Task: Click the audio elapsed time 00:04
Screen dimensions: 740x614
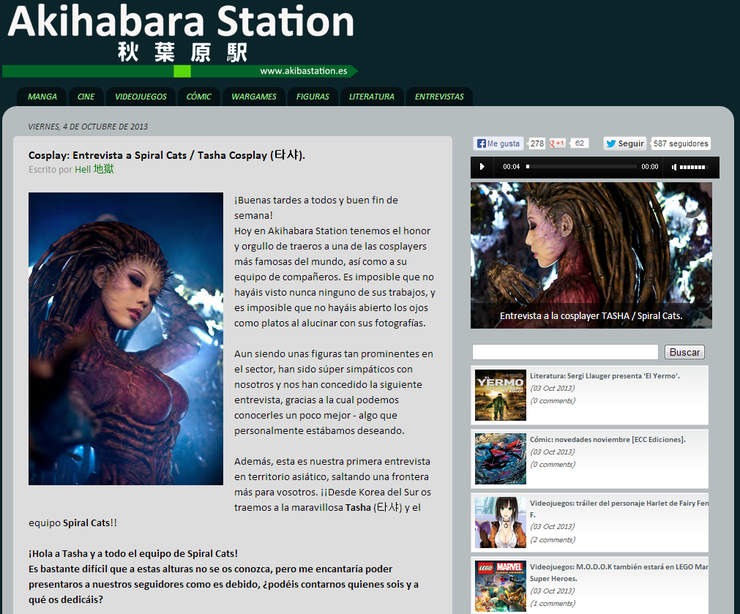Action: (511, 167)
